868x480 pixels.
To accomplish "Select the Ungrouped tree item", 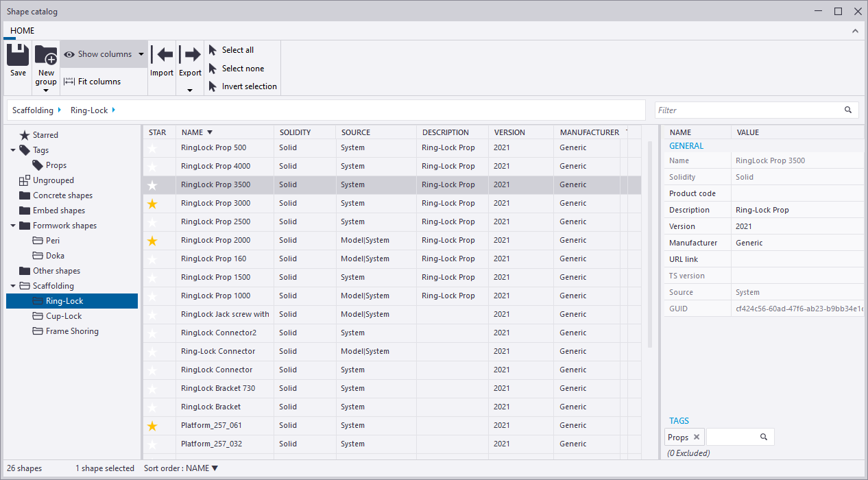I will pos(53,180).
